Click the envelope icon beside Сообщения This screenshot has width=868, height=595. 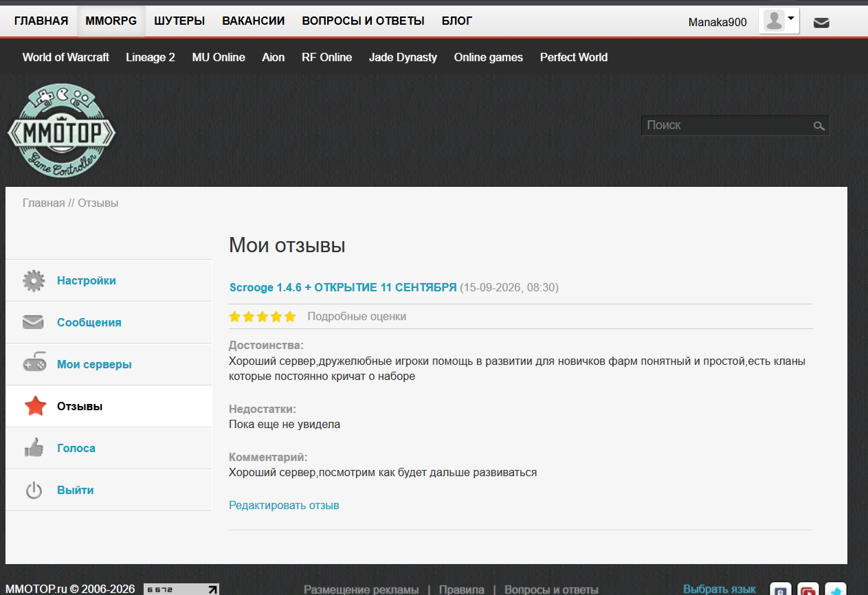33,322
